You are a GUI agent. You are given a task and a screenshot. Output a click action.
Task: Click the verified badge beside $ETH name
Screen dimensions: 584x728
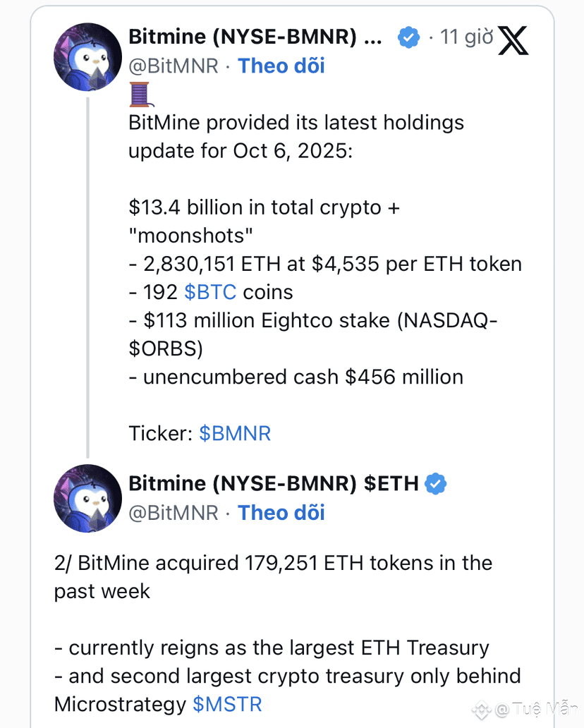point(435,483)
